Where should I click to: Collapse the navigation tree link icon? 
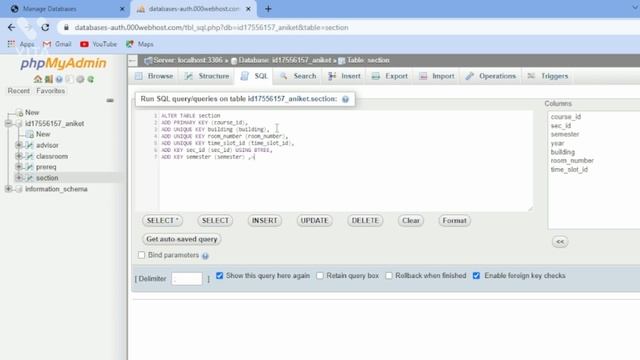point(110,100)
